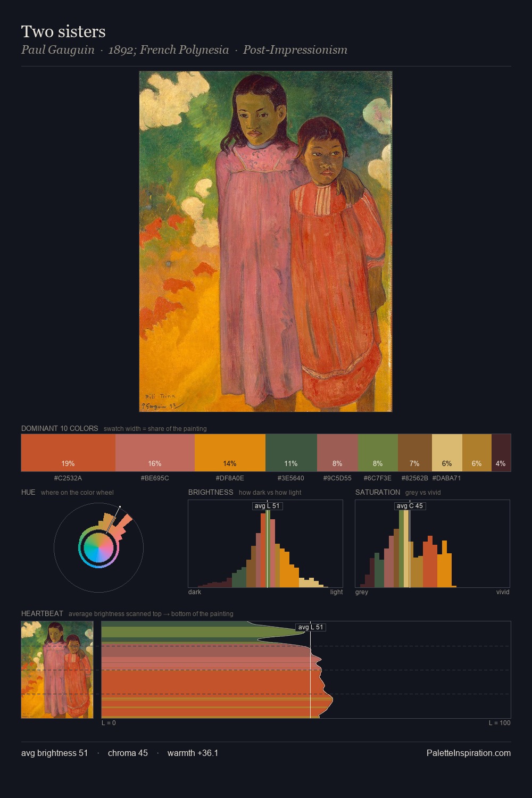Click the avg L 51 heartbeat marker
The height and width of the screenshot is (798, 532).
click(x=311, y=627)
